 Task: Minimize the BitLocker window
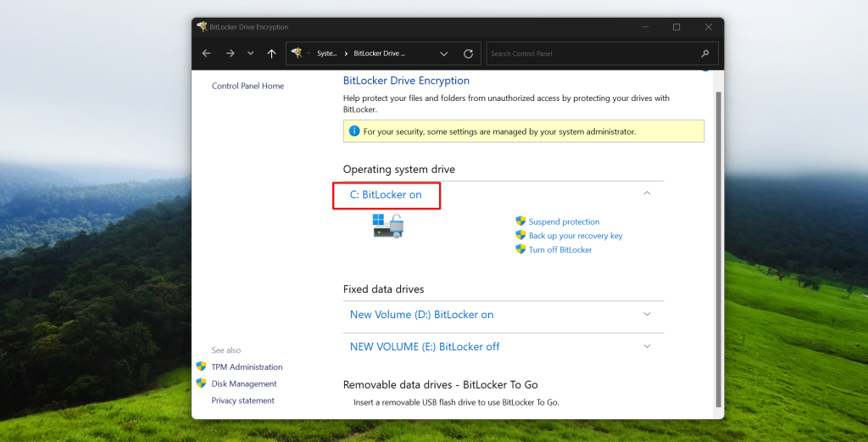[645, 26]
